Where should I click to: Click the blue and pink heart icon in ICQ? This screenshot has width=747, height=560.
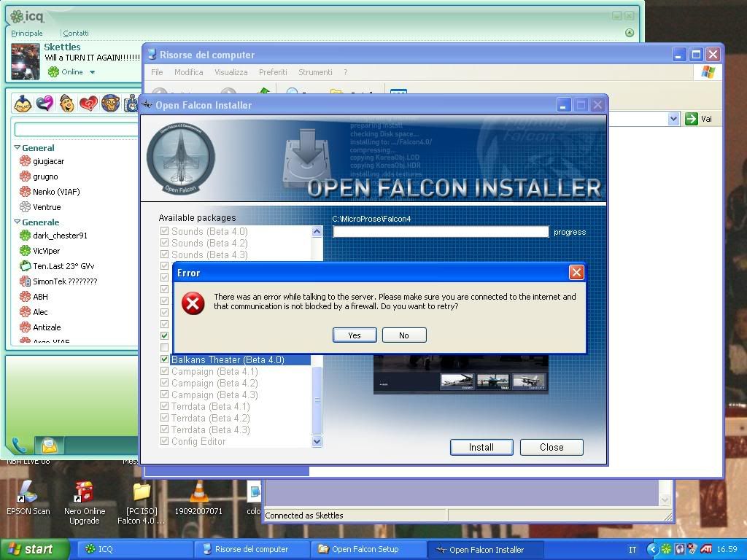coord(44,104)
